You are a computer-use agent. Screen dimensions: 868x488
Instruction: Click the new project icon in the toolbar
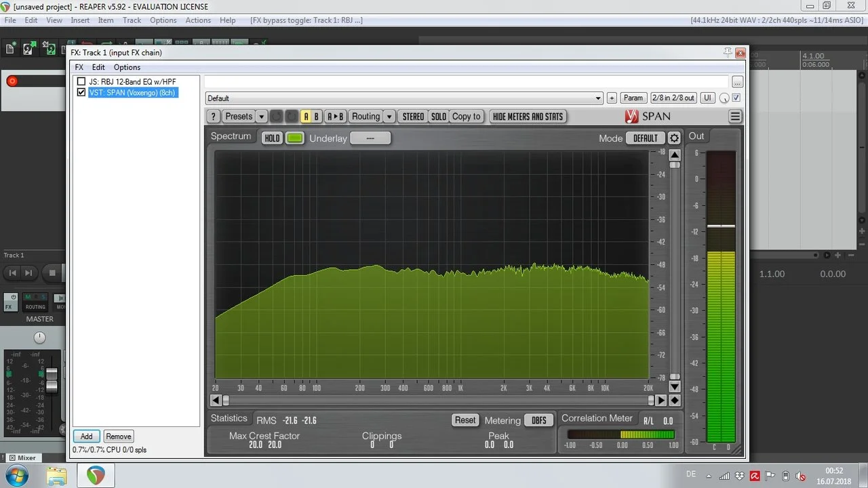(10, 48)
